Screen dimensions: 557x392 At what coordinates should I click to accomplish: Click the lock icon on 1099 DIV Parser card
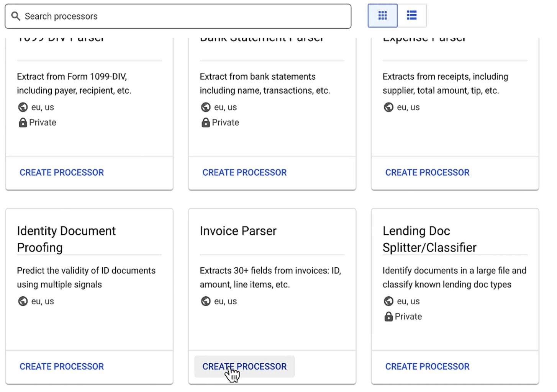(22, 122)
